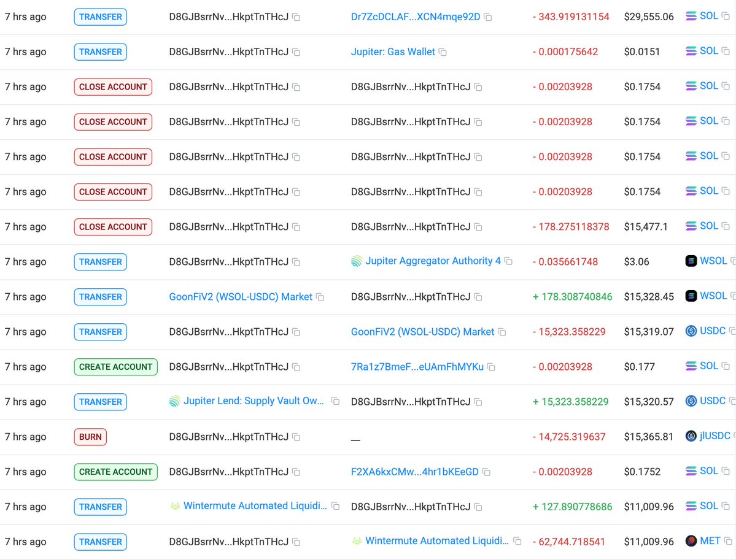Copy the Jupiter: Gas Wallet address
736x560 pixels.
pos(443,52)
